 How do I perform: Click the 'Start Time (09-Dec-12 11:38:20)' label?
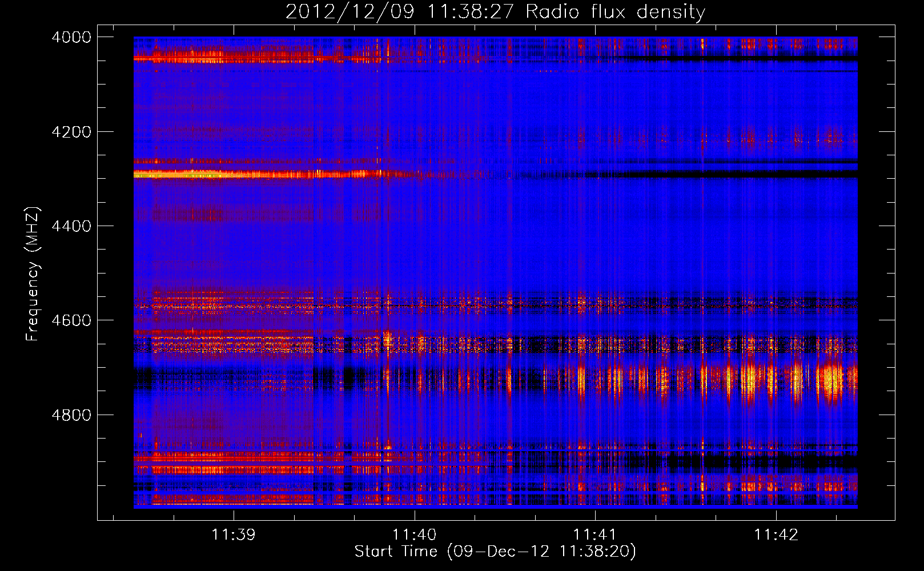point(495,552)
